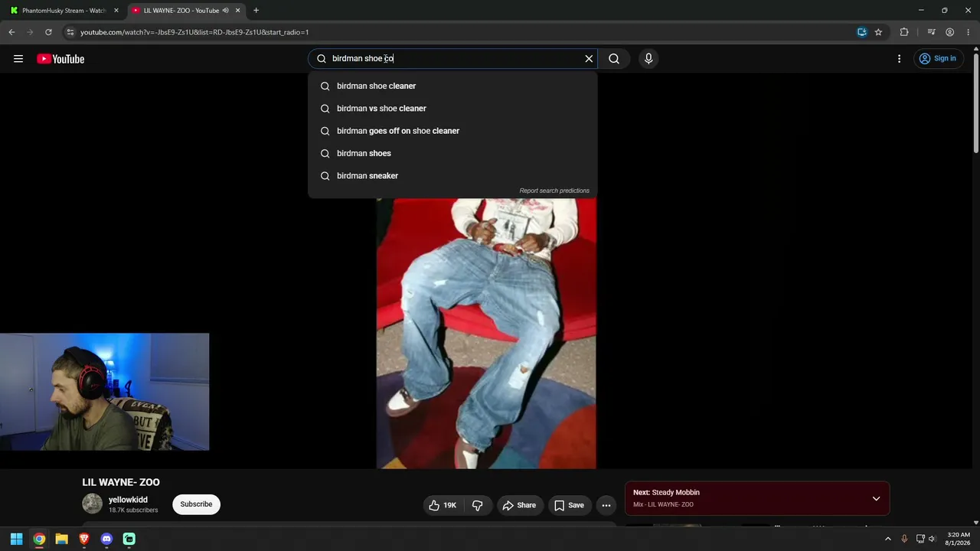980x551 pixels.
Task: Open the Extensions puzzle icon
Action: [904, 32]
